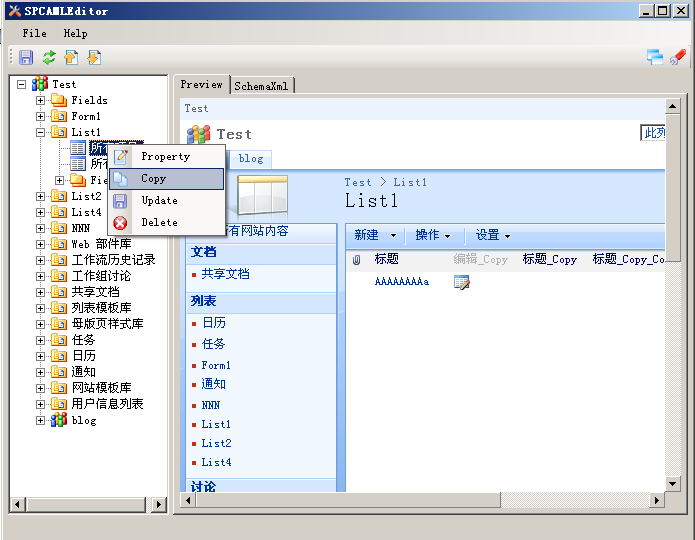
Task: Click the edit item icon beside AAAAAAAAa
Action: pyautogui.click(x=461, y=282)
